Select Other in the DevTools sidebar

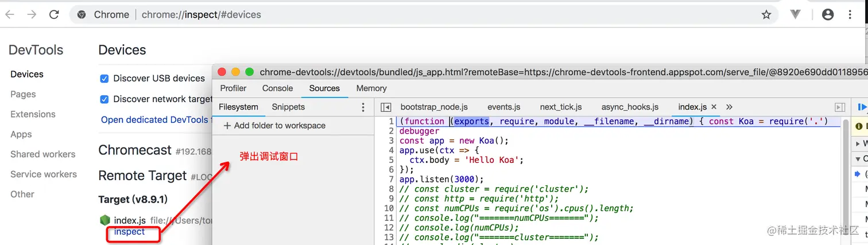22,194
